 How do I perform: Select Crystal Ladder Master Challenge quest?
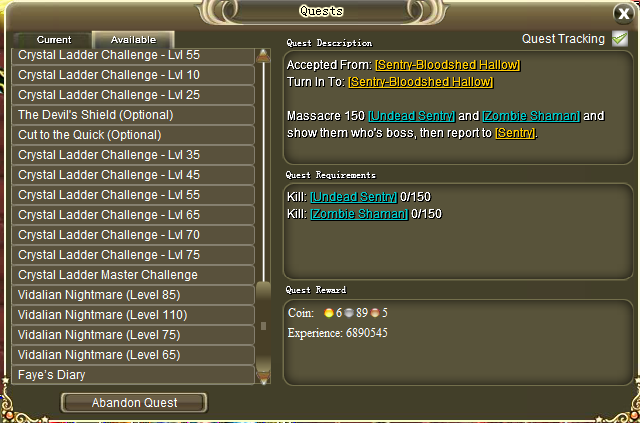pyautogui.click(x=133, y=275)
